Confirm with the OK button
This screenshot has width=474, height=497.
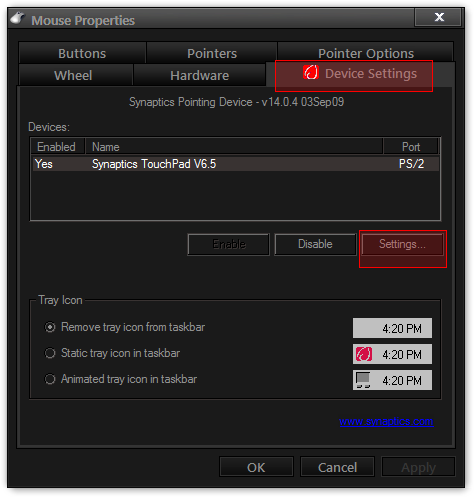click(256, 467)
